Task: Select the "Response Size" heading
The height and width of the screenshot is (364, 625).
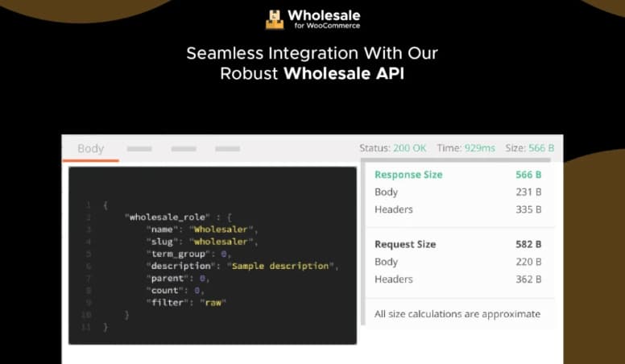Action: (408, 175)
